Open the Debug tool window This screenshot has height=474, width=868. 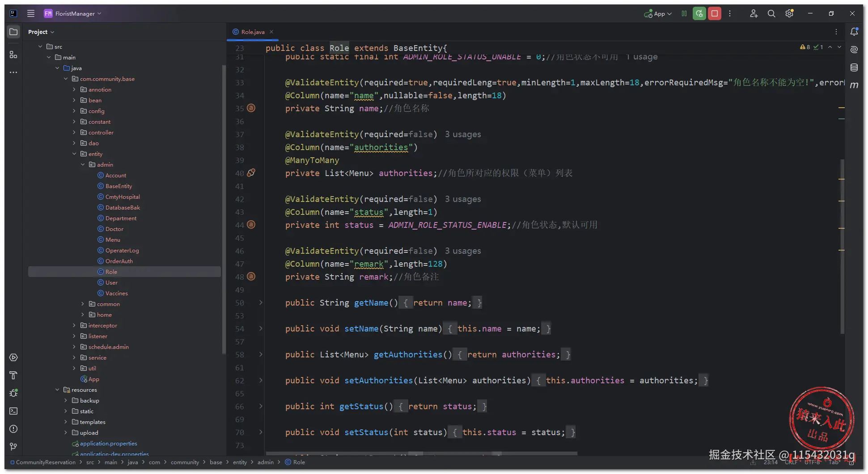[13, 393]
